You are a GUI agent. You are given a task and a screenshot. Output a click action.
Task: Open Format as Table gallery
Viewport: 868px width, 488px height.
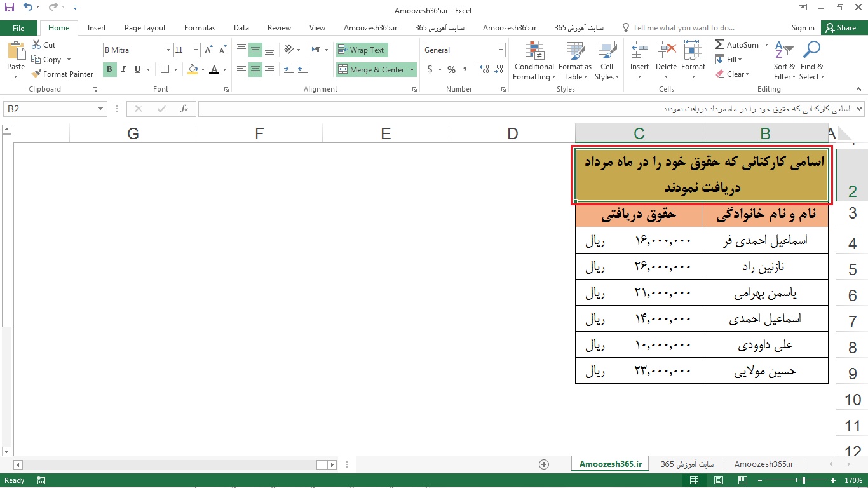(x=575, y=60)
